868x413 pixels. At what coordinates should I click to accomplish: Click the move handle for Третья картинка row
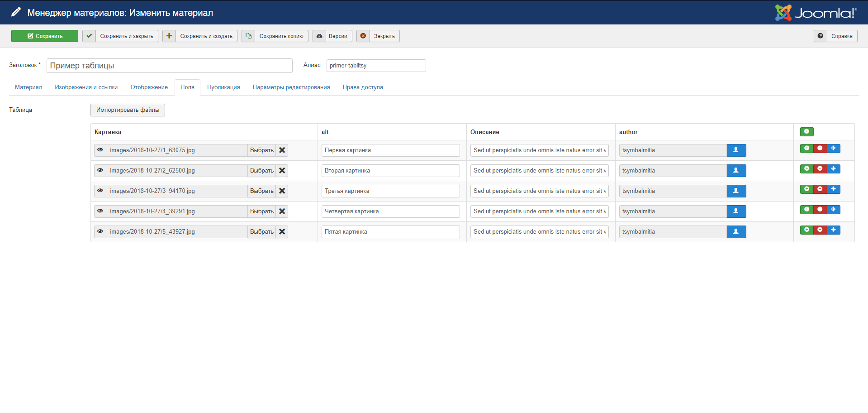833,189
